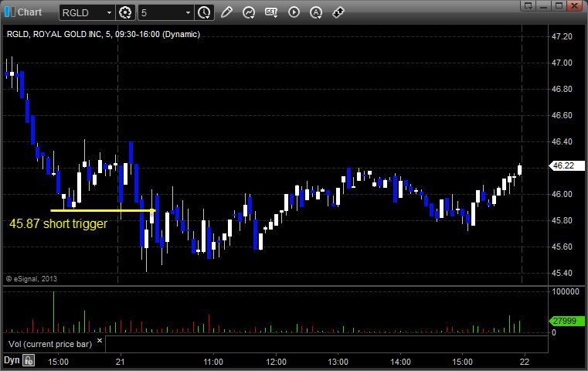
Task: Click the symbol link icon
Action: click(x=338, y=12)
